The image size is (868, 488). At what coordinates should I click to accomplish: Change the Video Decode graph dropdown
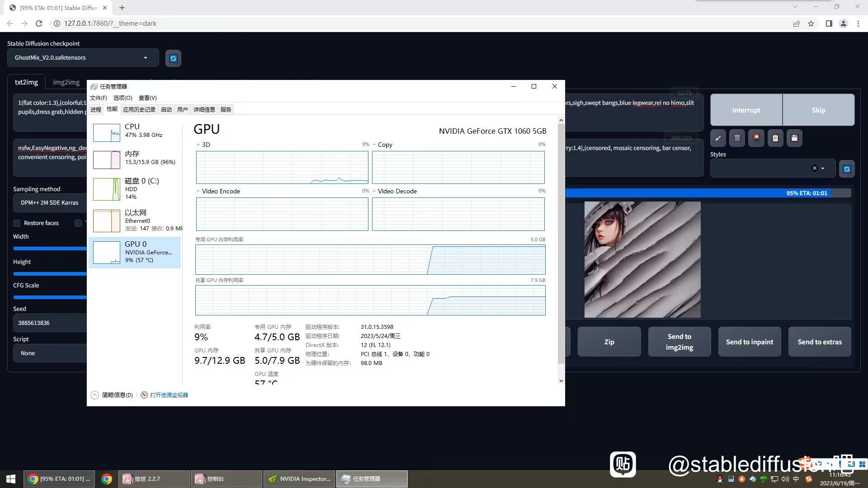click(x=374, y=191)
